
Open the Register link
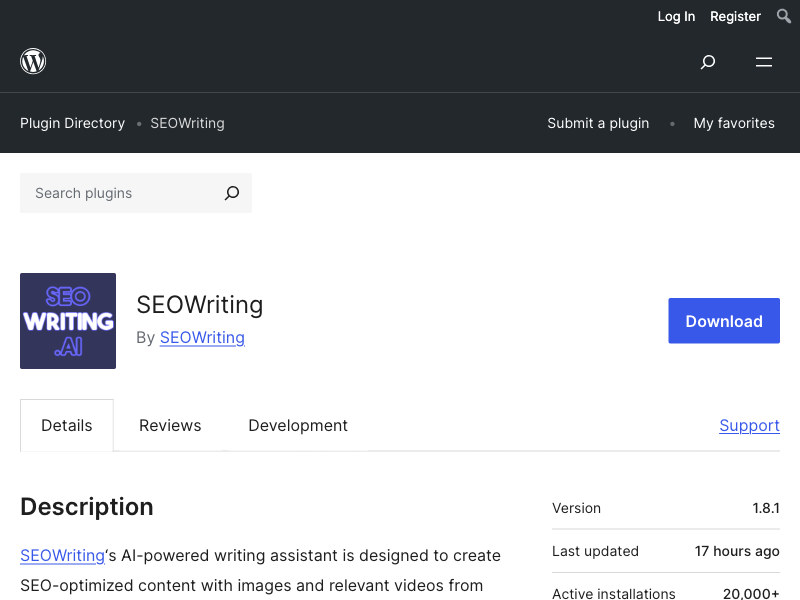(x=735, y=16)
